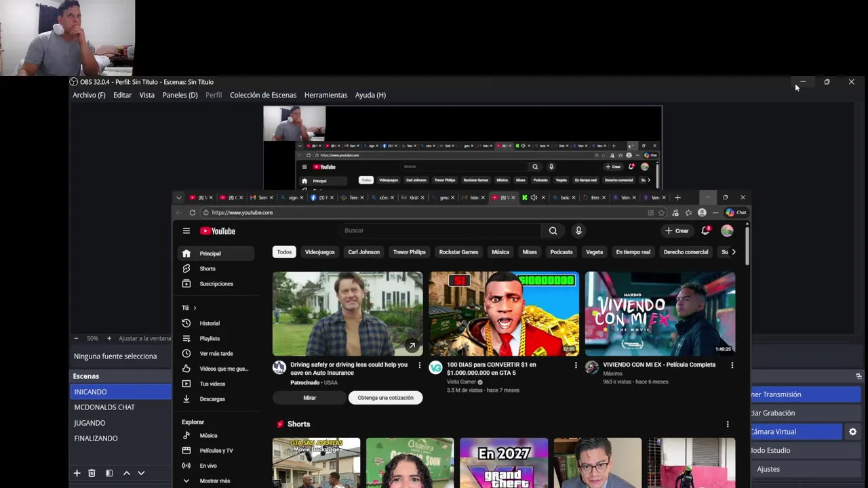This screenshot has width=868, height=488.
Task: Open Suscripciones in YouTube sidebar
Action: tap(216, 284)
